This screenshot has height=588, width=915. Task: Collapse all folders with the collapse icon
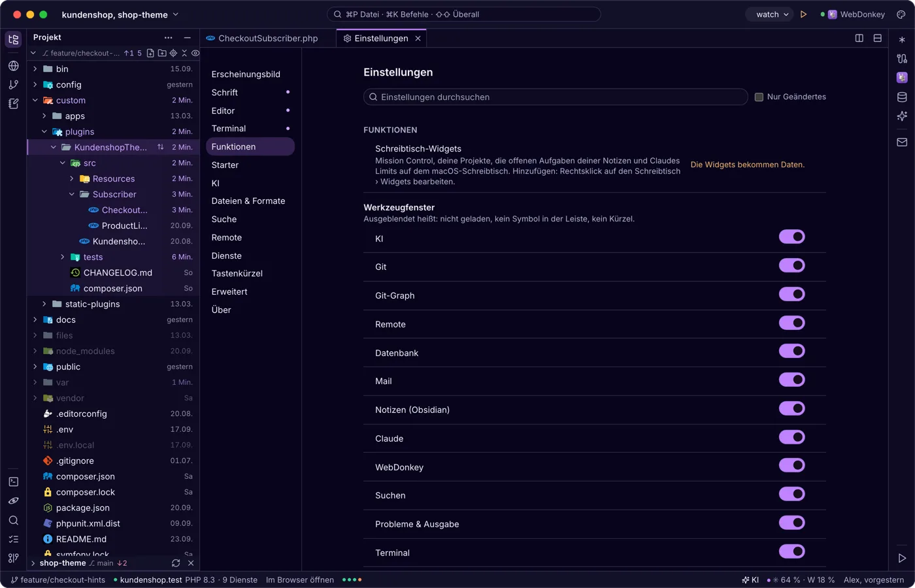tap(184, 54)
